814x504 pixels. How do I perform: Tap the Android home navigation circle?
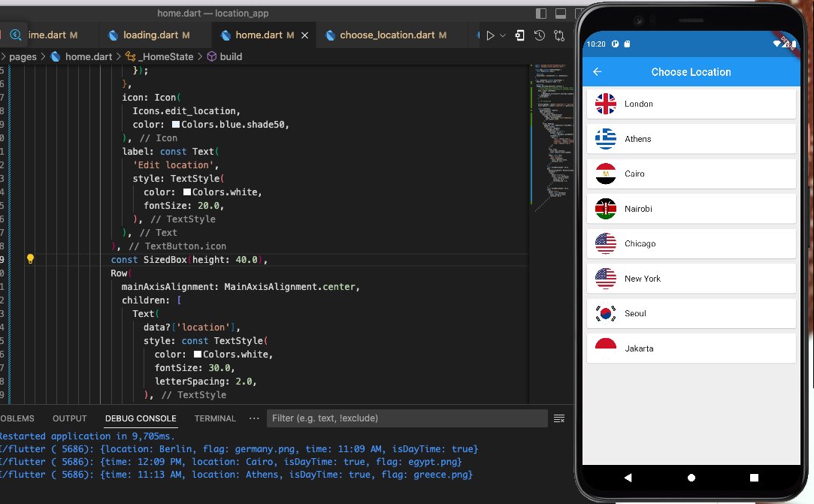(691, 478)
